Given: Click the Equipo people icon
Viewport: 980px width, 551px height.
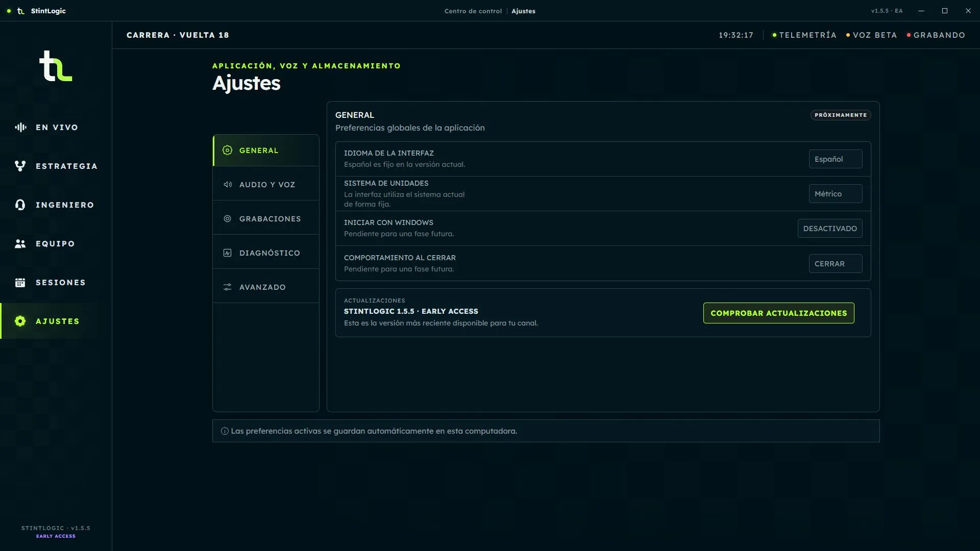Looking at the screenshot, I should [x=20, y=244].
